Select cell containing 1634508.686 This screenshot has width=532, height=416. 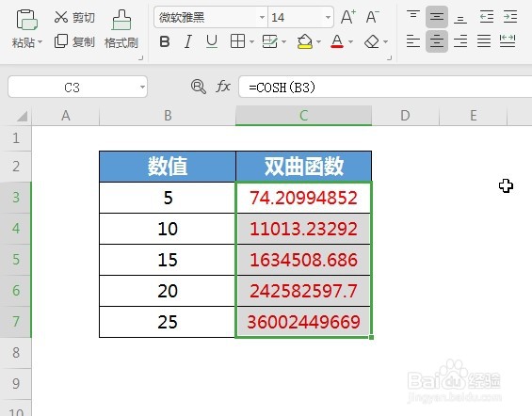coord(303,260)
